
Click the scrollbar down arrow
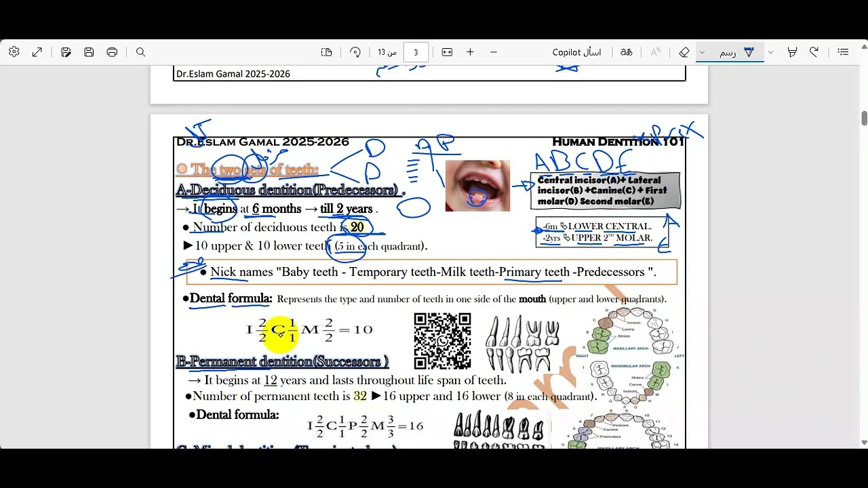[x=864, y=443]
